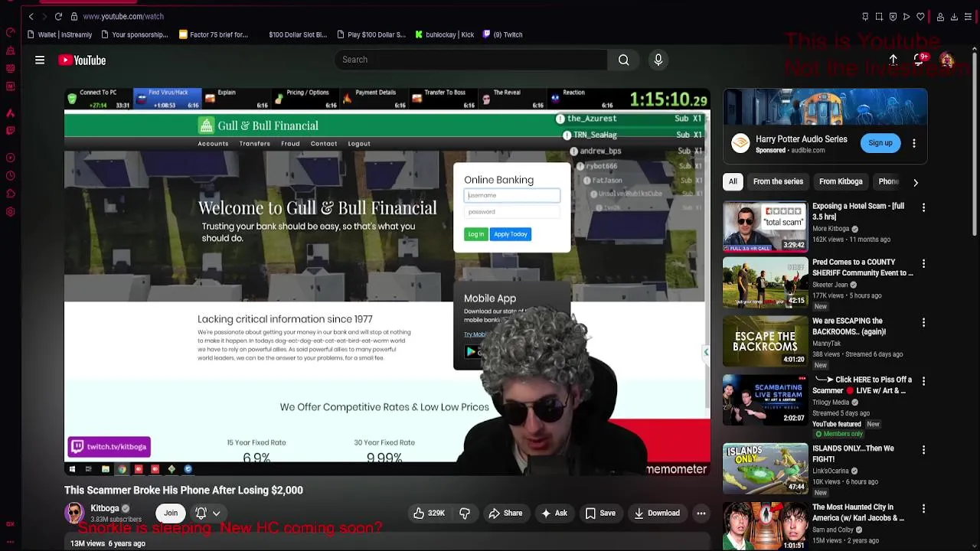Viewport: 980px width, 551px height.
Task: Click the pinboard pin icon in toolbar
Action: click(x=865, y=17)
